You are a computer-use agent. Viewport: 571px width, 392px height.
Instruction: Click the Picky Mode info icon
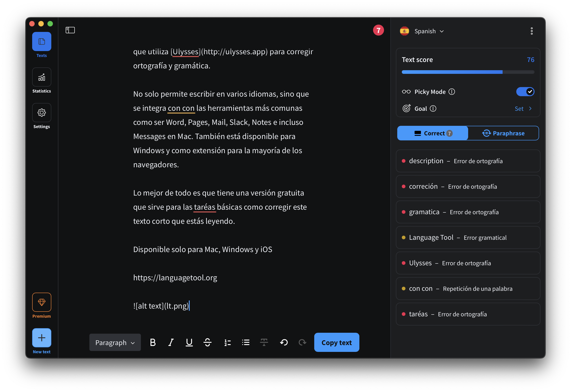point(452,92)
